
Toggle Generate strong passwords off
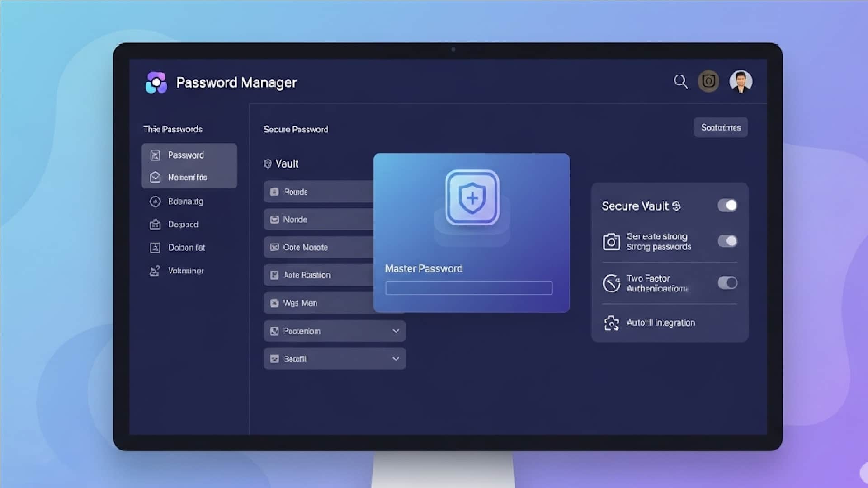(727, 241)
